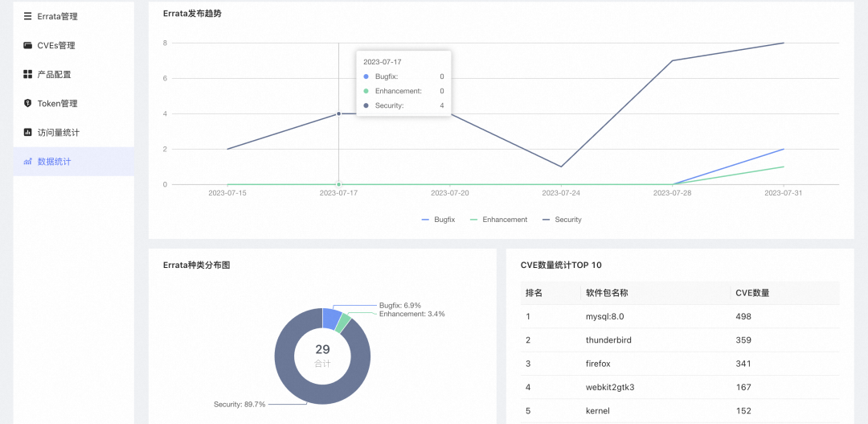Click the green Enhancement donut slice

point(345,323)
